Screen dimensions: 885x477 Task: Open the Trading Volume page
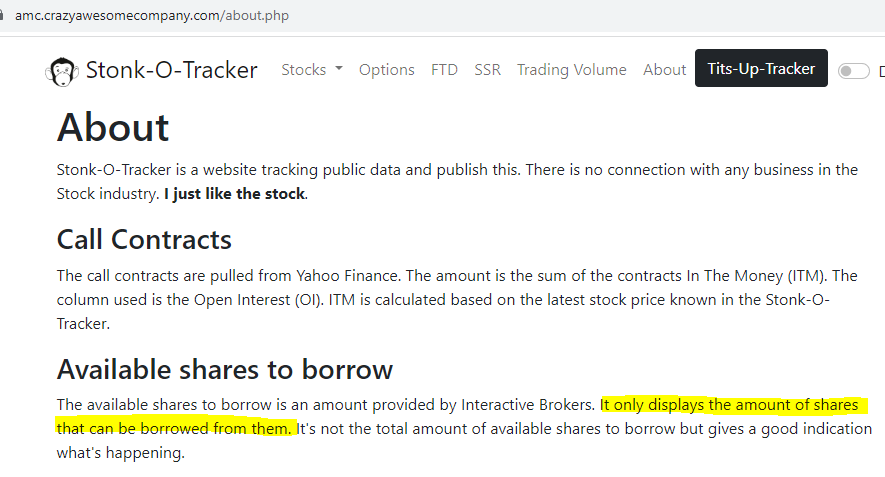point(571,70)
